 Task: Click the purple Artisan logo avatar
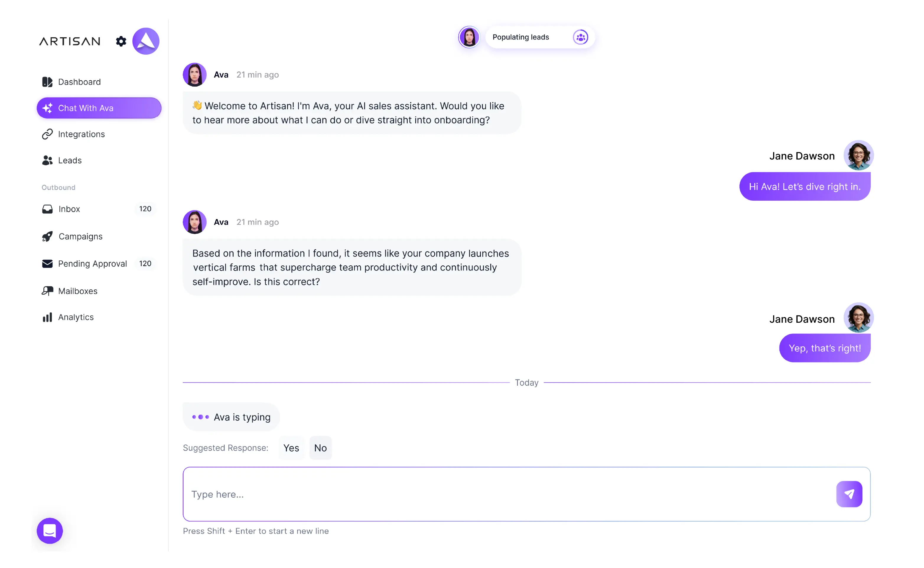(x=146, y=41)
